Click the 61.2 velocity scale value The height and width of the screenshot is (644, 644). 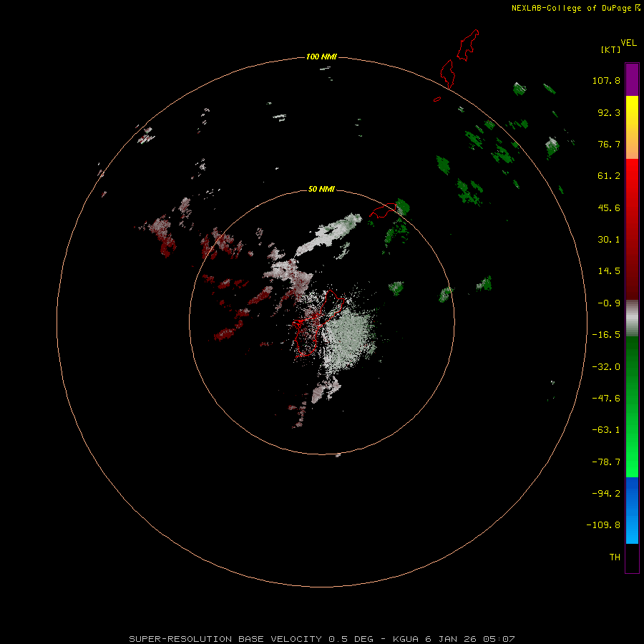coord(609,176)
